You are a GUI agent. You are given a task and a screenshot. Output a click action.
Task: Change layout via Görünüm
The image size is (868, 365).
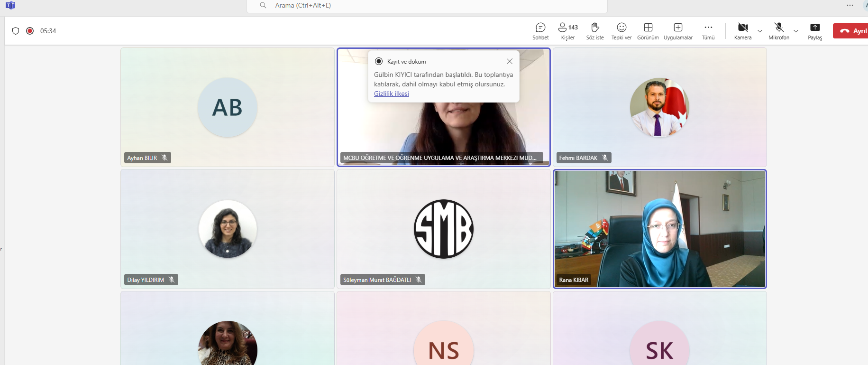coord(648,31)
